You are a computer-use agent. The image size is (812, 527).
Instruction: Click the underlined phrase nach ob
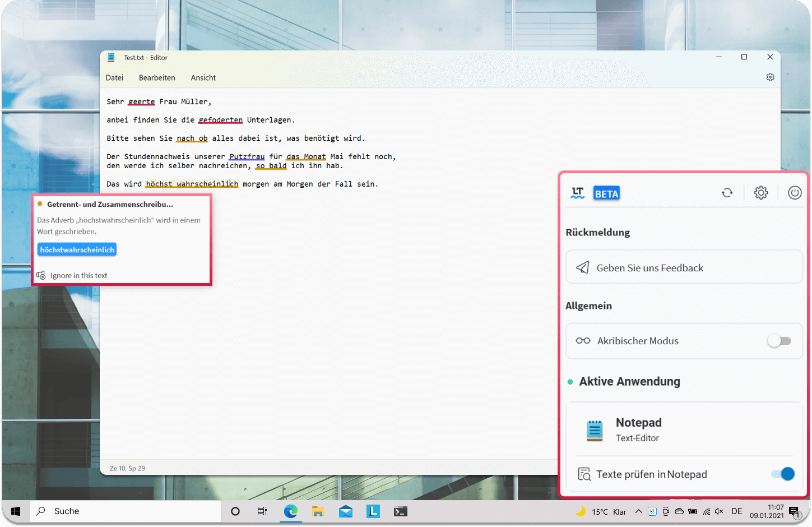pyautogui.click(x=192, y=138)
